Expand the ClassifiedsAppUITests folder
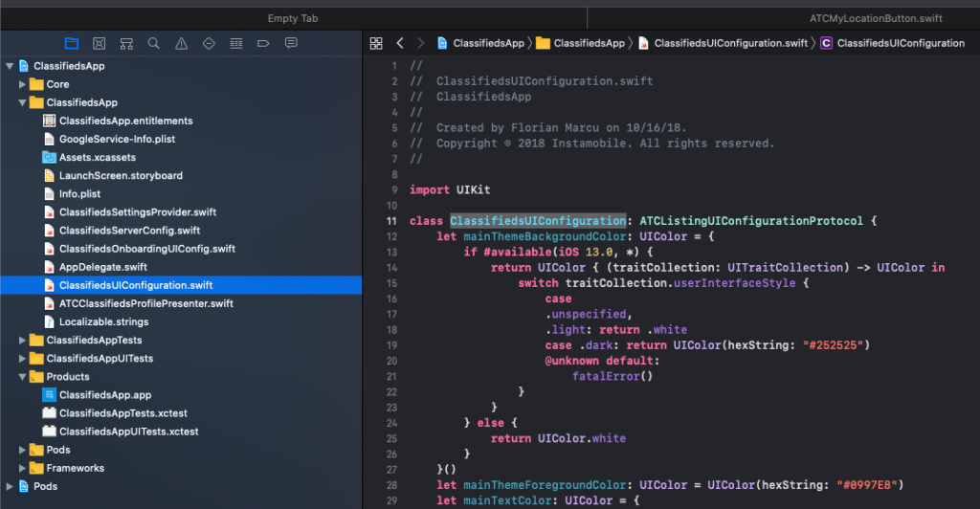The image size is (980, 509). 23,359
